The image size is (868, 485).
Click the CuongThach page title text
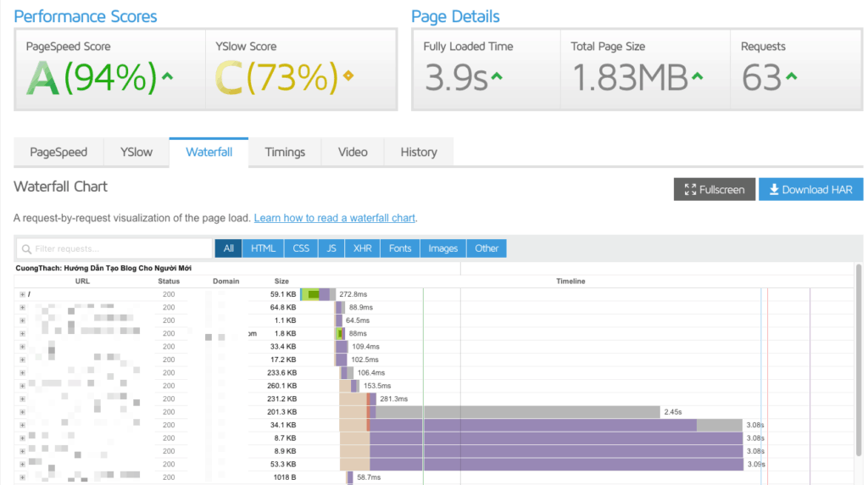pos(103,268)
